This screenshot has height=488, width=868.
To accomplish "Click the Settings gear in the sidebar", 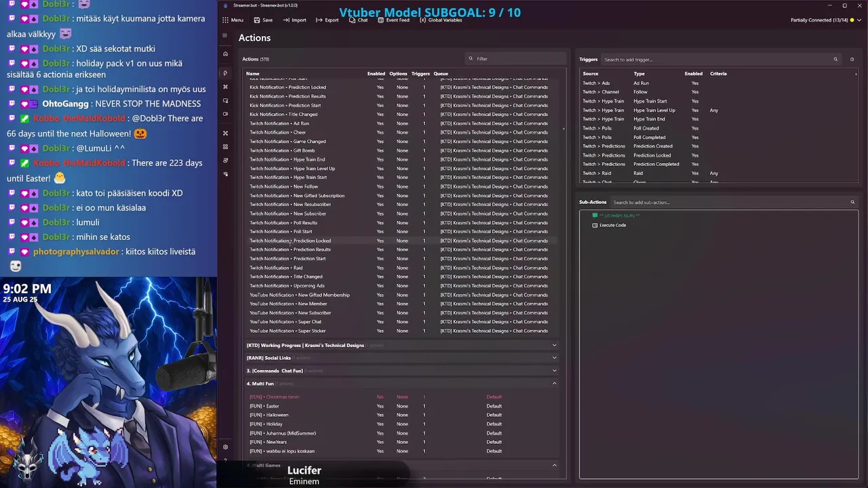I will (x=225, y=447).
